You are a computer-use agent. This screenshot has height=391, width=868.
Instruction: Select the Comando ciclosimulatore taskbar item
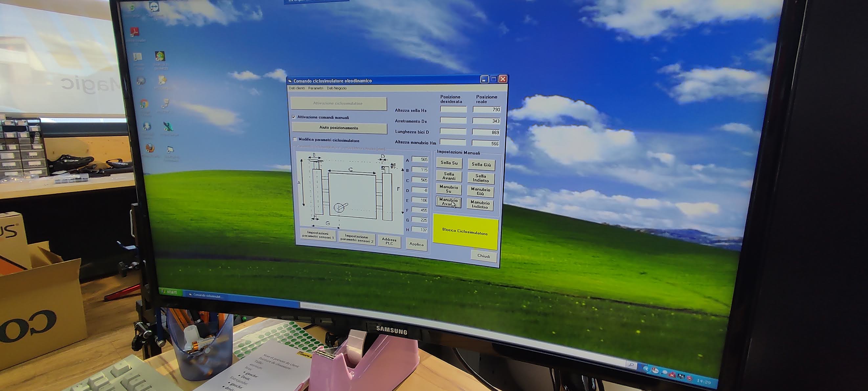coord(206,296)
